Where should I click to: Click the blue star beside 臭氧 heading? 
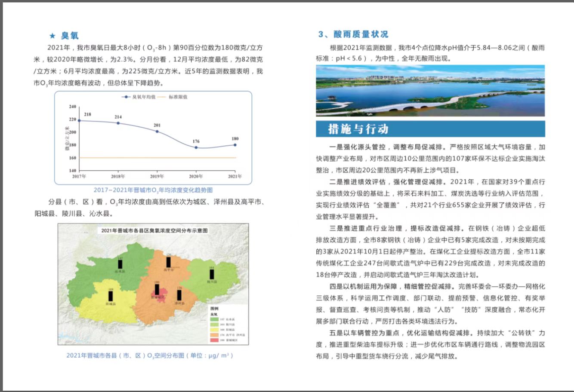click(x=52, y=36)
